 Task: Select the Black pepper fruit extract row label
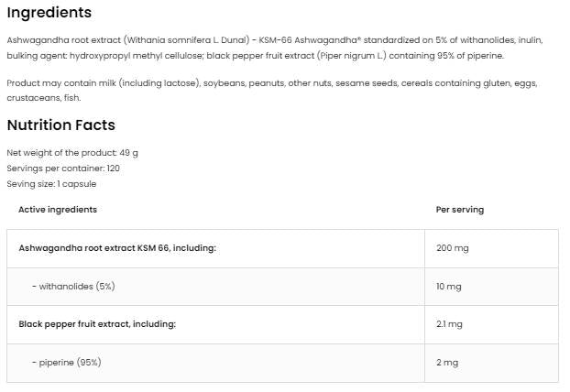tap(97, 324)
